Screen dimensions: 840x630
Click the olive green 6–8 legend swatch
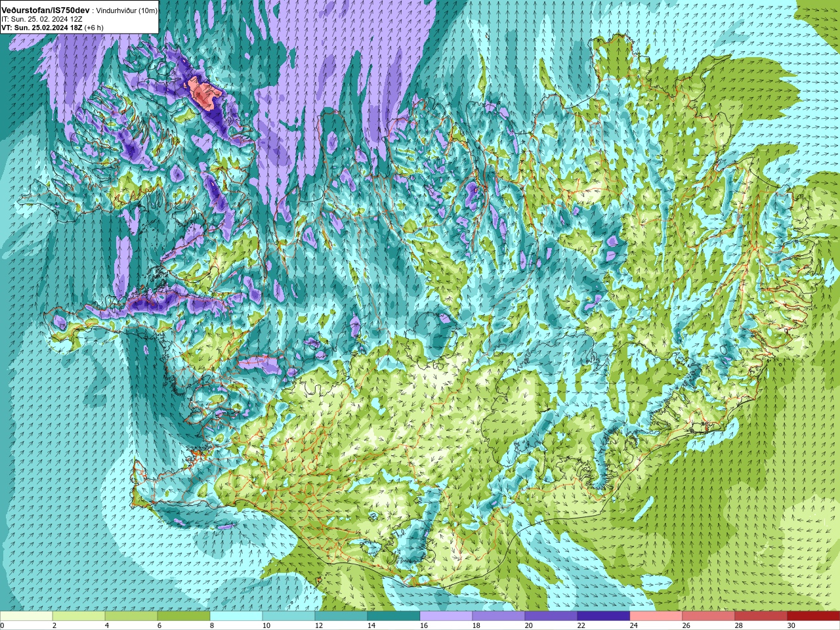tap(184, 616)
